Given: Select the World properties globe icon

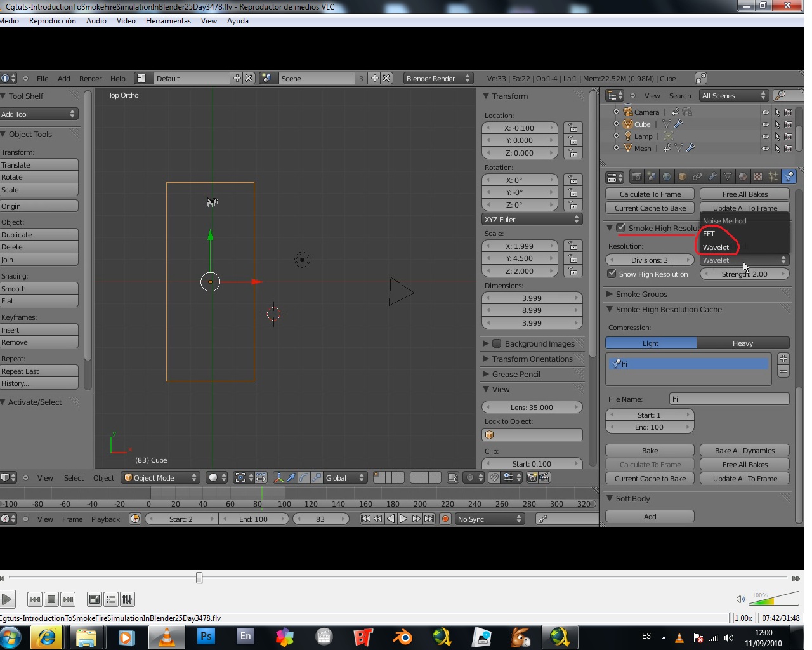Looking at the screenshot, I should click(667, 177).
